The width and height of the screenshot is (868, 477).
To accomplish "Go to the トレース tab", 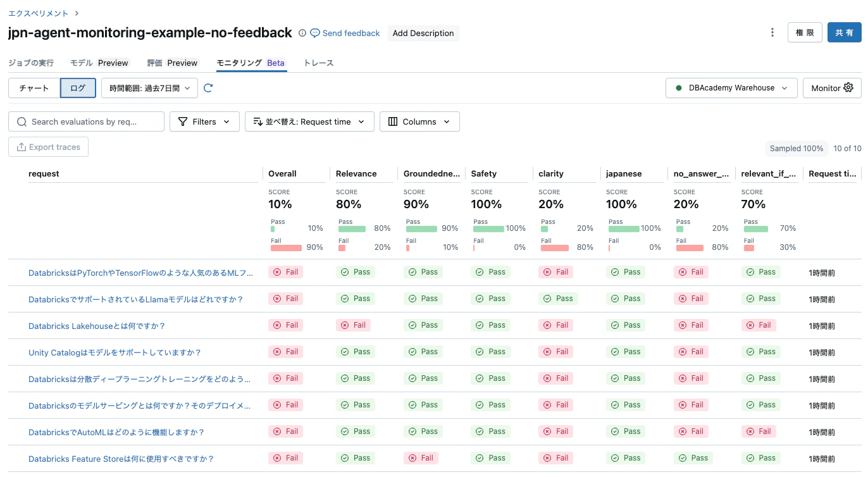I will 319,63.
